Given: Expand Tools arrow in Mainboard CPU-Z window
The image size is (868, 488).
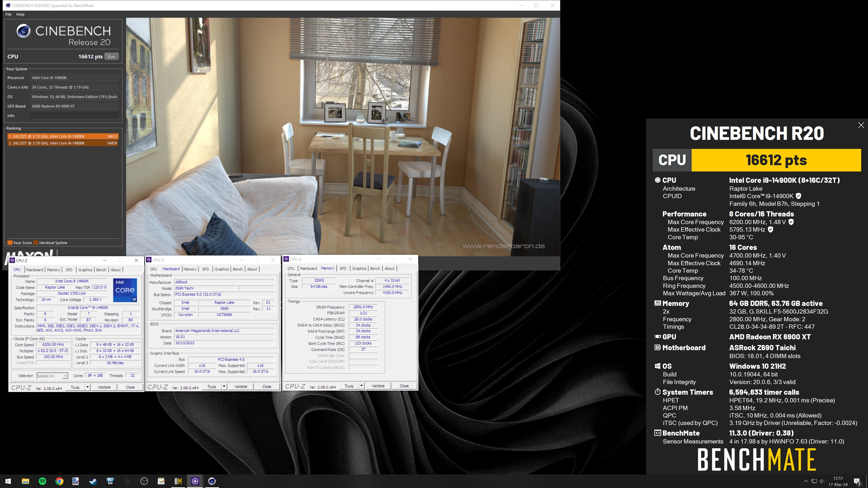Looking at the screenshot, I should [x=224, y=386].
